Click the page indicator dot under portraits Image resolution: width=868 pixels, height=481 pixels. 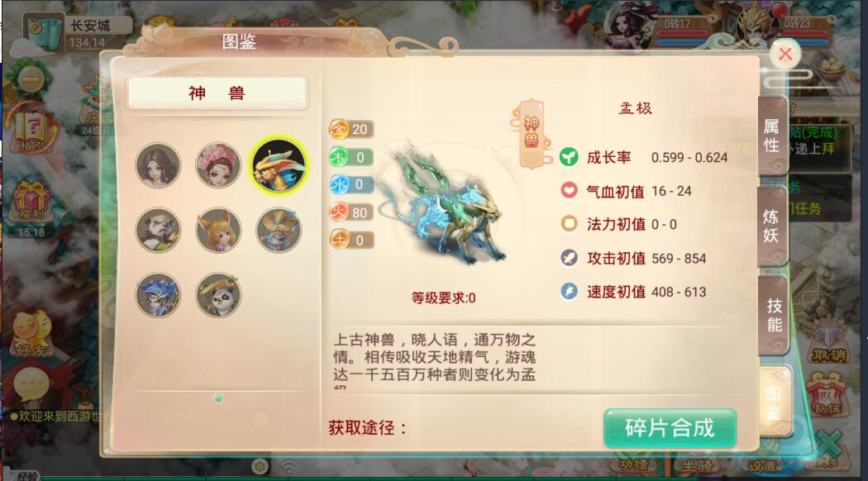click(x=219, y=398)
